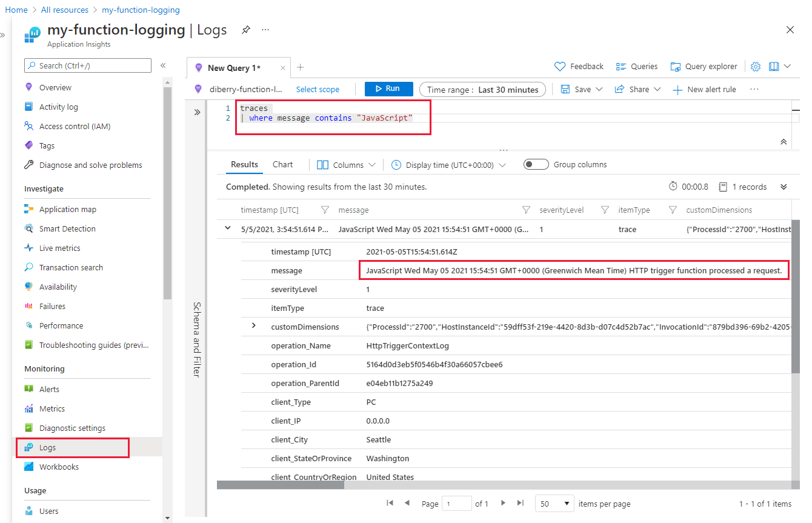Open Troubleshooting guides (preview)
The image size is (812, 523).
pyautogui.click(x=93, y=345)
